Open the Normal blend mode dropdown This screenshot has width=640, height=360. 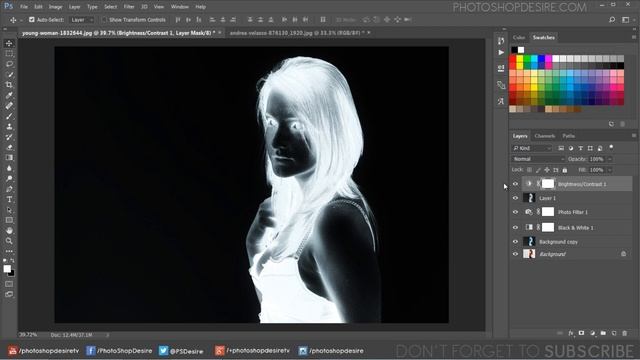tap(538, 159)
